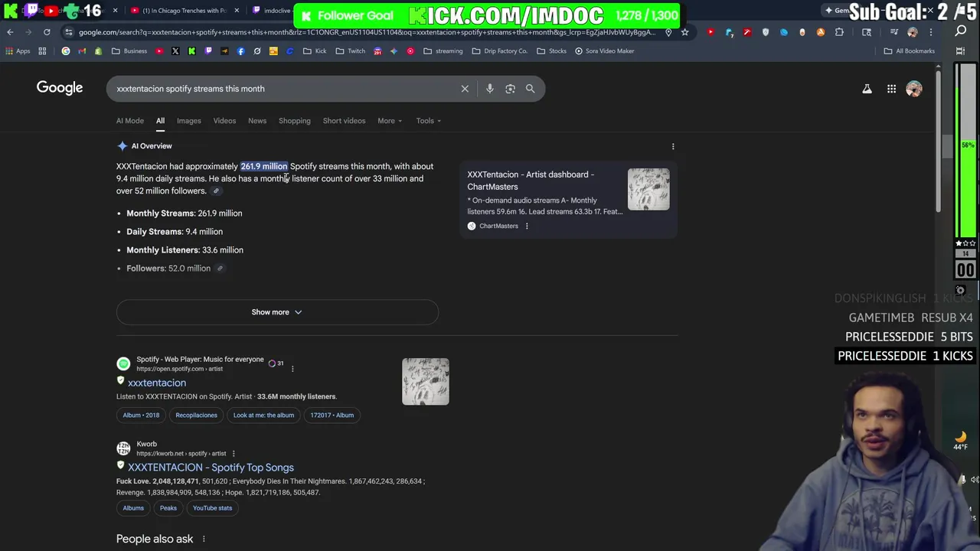Open the Google apps grid
This screenshot has height=551, width=980.
pyautogui.click(x=891, y=89)
